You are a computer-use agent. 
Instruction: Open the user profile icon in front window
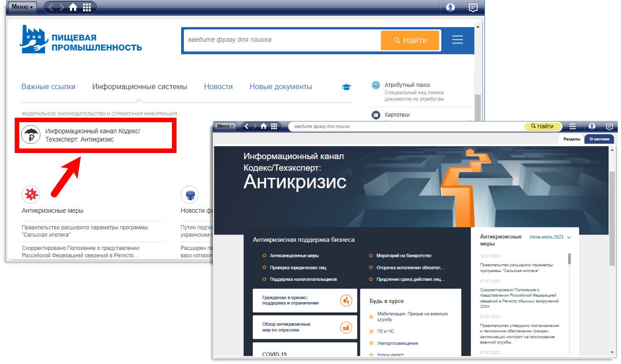[x=592, y=126]
